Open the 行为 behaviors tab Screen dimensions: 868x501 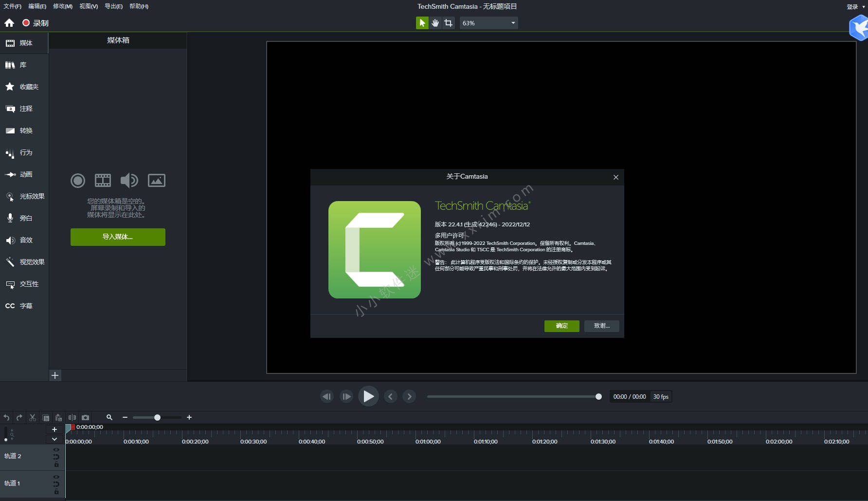(x=24, y=152)
